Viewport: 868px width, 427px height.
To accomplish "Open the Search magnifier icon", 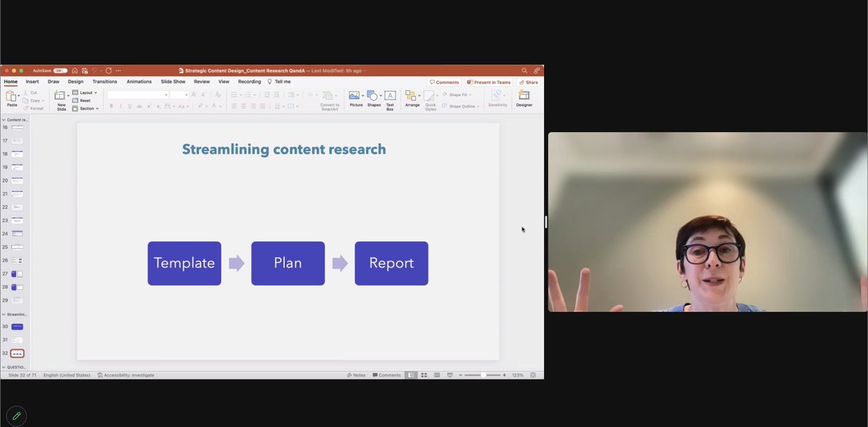I will pyautogui.click(x=524, y=71).
